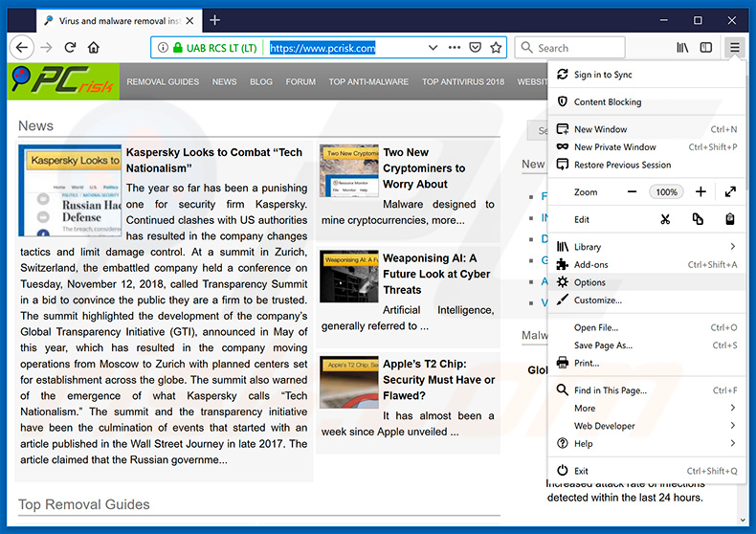Click the PCrisk logo
Image resolution: width=756 pixels, height=534 pixels.
(x=63, y=81)
